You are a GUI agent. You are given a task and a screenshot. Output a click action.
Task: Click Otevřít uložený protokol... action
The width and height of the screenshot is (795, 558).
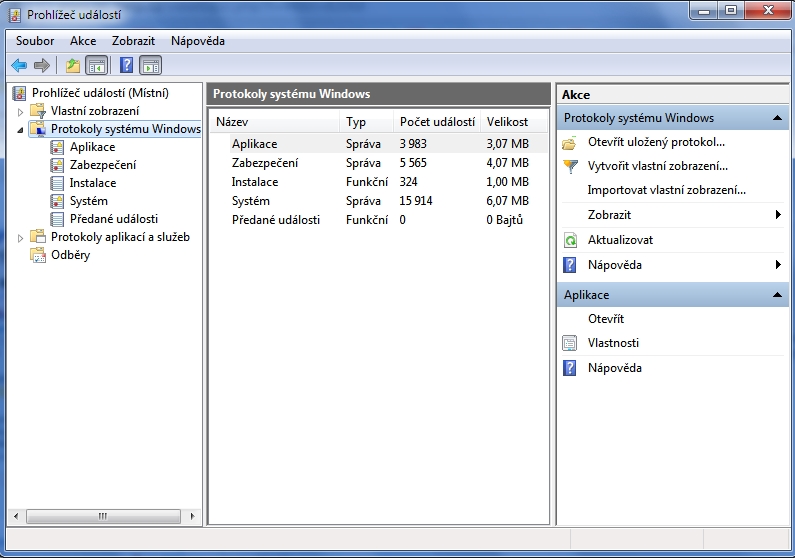656,142
